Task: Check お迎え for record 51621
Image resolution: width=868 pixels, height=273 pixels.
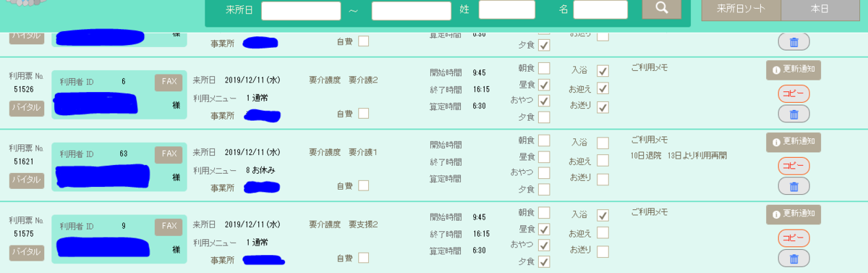Action: coord(603,161)
